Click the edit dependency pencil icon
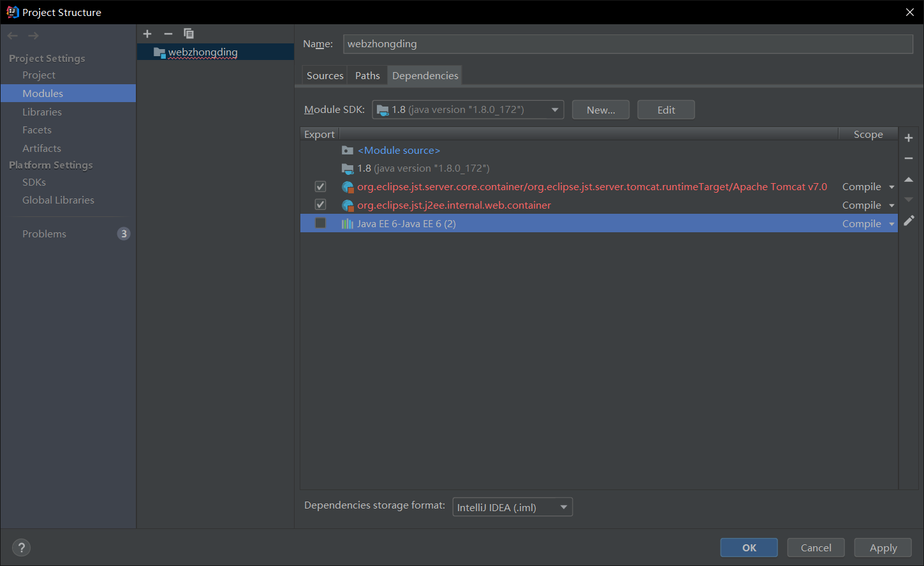The image size is (924, 566). pyautogui.click(x=909, y=221)
